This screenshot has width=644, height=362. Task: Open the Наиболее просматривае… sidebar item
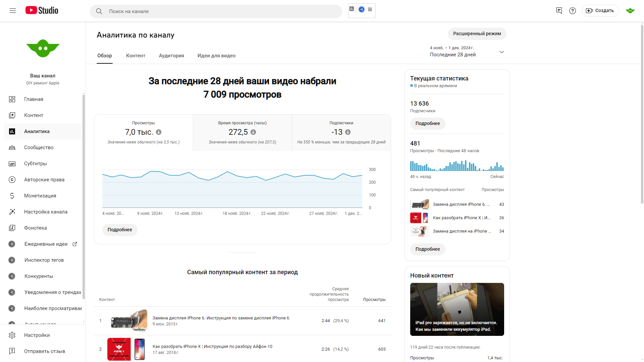(x=43, y=308)
